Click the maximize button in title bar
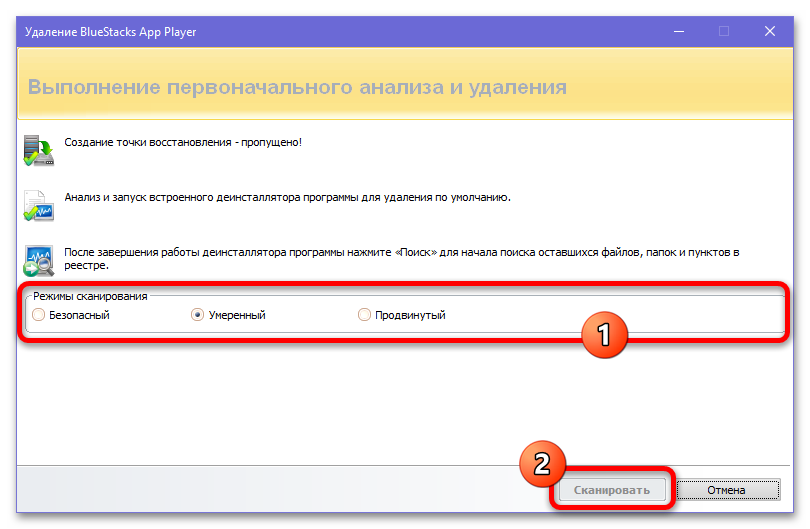Screen dimensions: 810x529 724,32
